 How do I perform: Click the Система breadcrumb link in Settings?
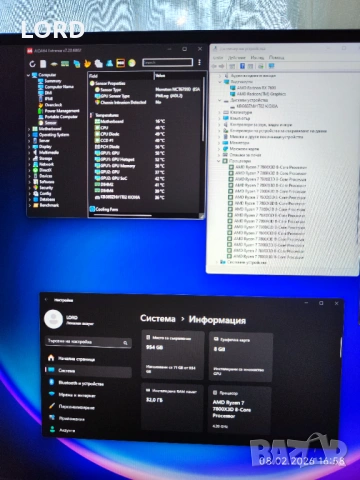pyautogui.click(x=158, y=318)
